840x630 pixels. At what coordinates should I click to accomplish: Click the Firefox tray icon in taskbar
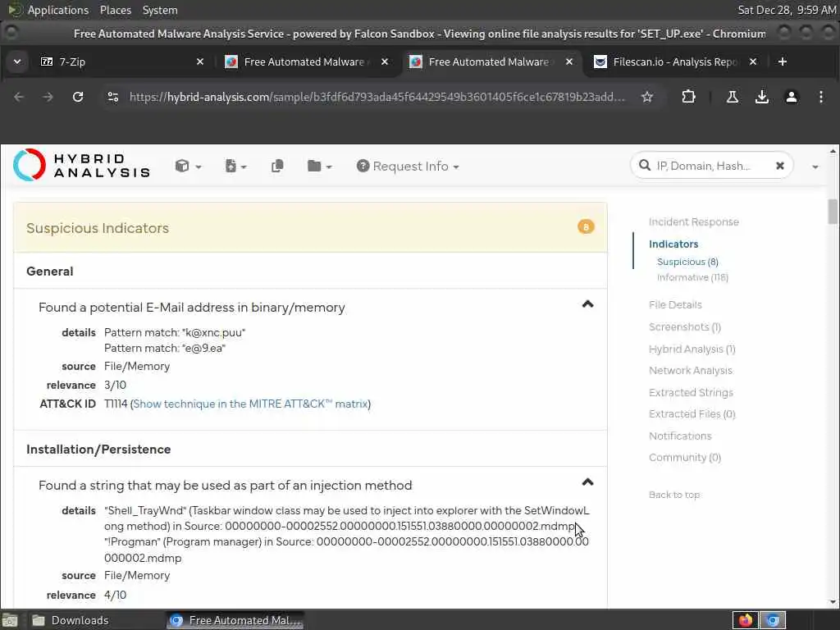[x=745, y=620]
